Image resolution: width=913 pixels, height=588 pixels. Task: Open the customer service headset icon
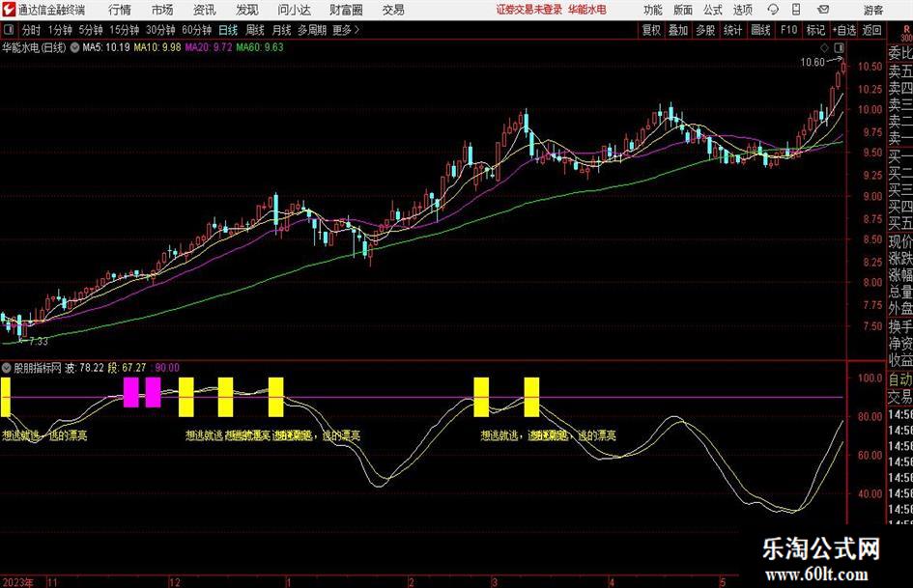point(773,10)
